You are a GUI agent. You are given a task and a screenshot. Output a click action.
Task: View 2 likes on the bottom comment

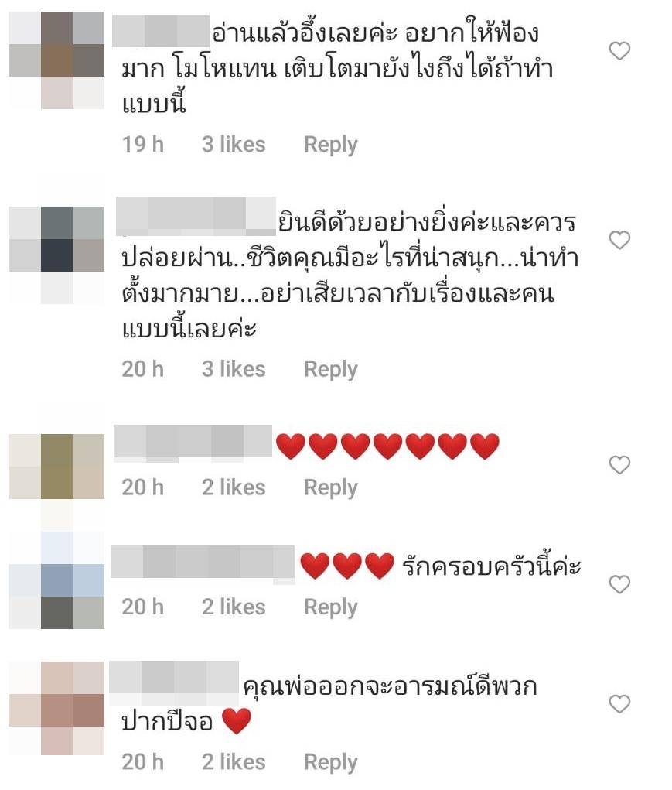234,762
